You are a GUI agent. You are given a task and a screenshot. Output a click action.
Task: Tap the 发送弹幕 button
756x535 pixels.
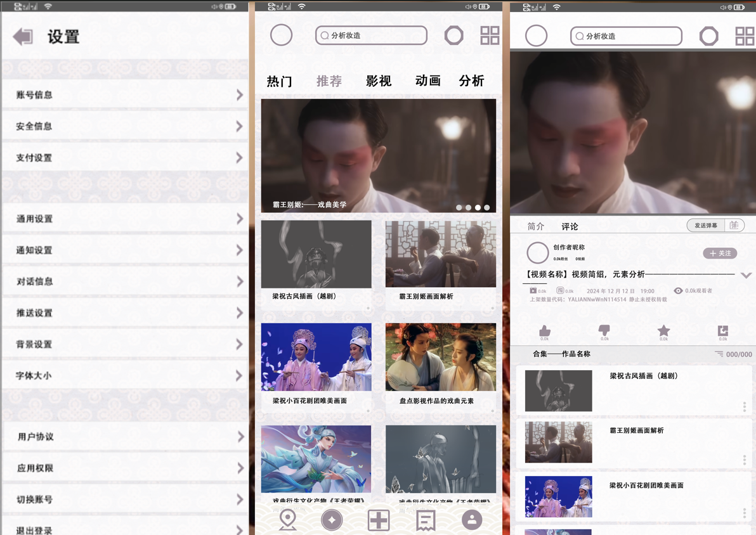click(x=706, y=225)
